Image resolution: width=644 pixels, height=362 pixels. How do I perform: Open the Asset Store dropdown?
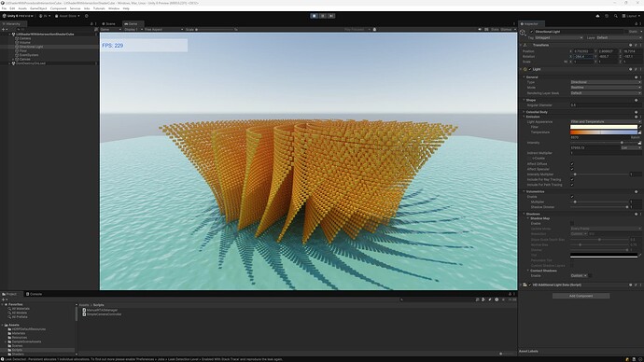[x=68, y=16]
